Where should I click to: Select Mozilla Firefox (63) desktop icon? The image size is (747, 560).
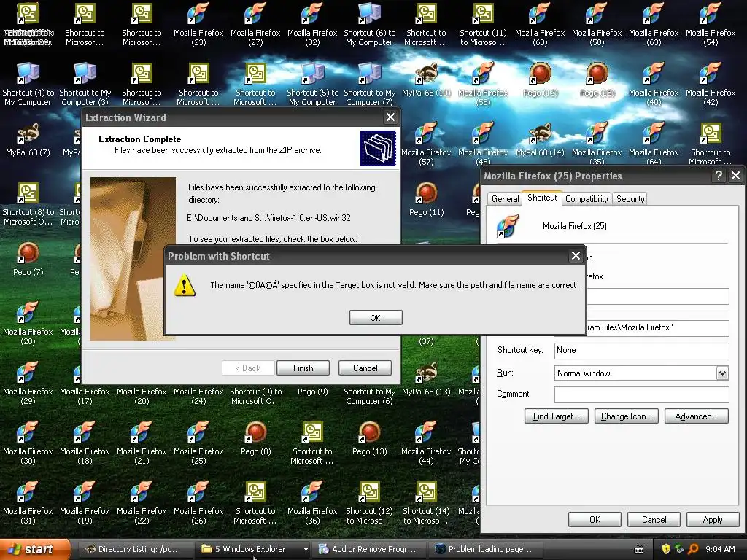[x=654, y=25]
